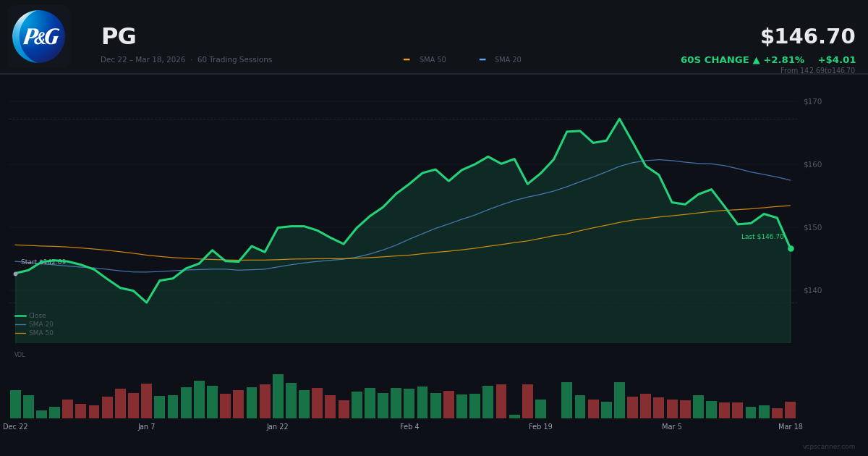The height and width of the screenshot is (456, 868).
Task: Click the PG ticker symbol heading
Action: pyautogui.click(x=119, y=38)
